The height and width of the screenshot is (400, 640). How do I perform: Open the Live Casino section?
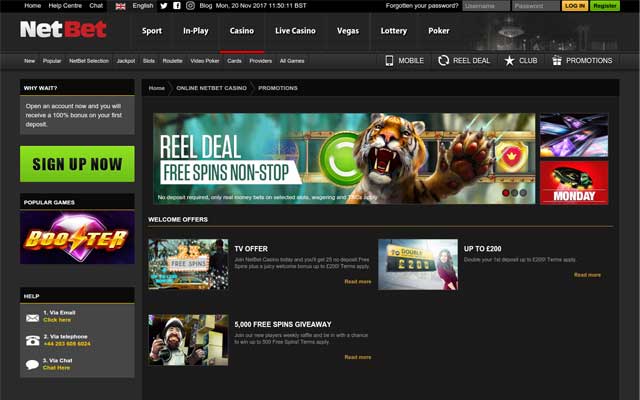tap(295, 31)
